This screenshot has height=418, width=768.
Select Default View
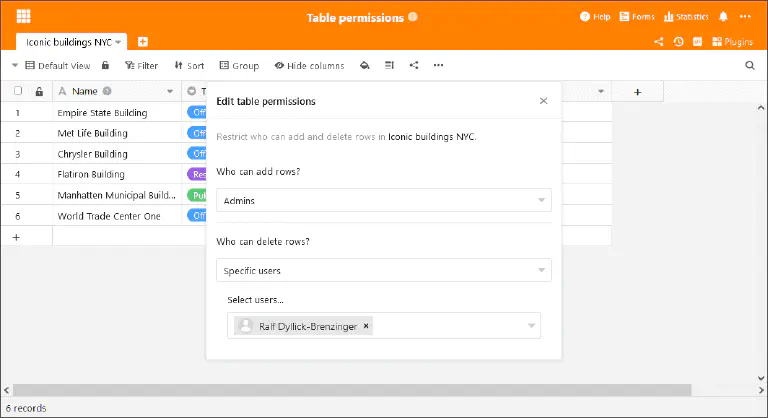tap(58, 66)
